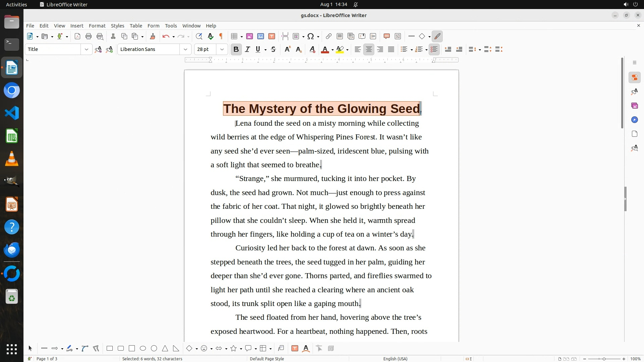Click the Export as PDF icon
Image resolution: width=644 pixels, height=362 pixels.
pyautogui.click(x=77, y=37)
